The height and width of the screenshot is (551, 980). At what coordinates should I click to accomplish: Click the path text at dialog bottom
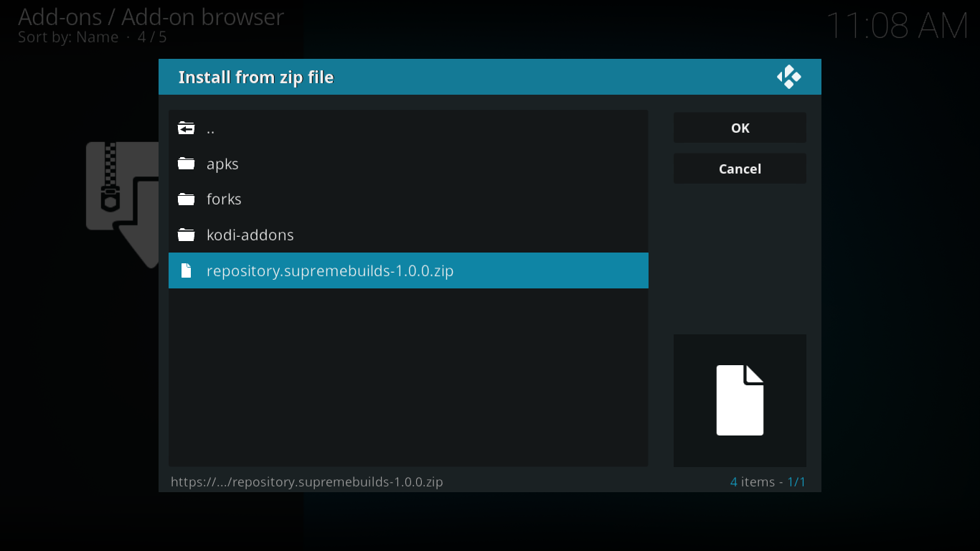[x=307, y=481]
